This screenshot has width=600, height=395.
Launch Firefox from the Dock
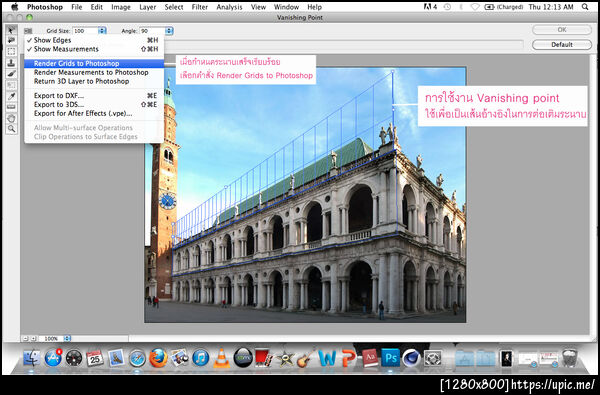tap(158, 358)
